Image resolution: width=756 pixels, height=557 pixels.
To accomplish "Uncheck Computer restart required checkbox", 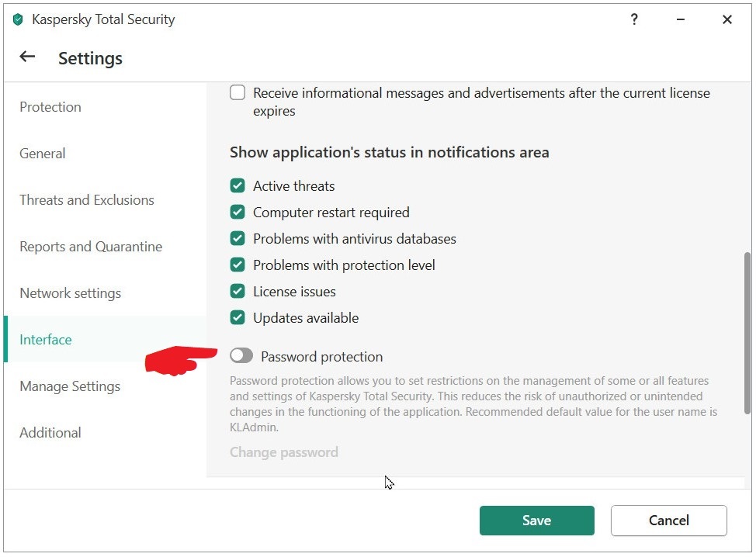I will click(238, 213).
